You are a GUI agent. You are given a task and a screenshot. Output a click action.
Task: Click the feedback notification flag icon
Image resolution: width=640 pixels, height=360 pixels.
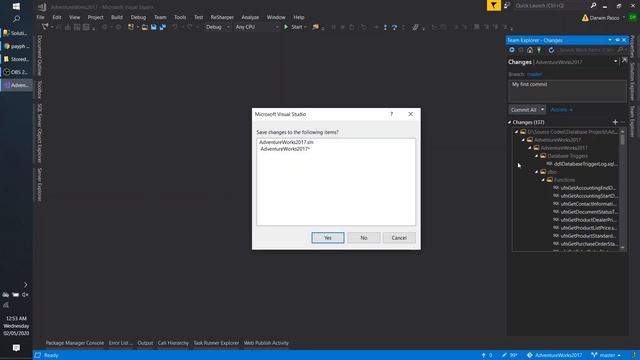(493, 5)
